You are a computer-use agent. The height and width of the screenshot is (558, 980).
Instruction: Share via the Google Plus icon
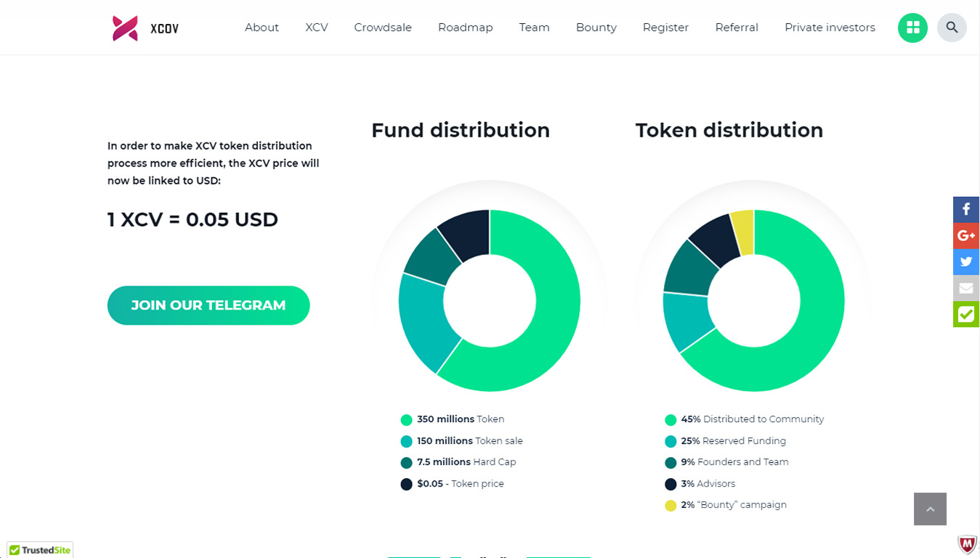(966, 235)
